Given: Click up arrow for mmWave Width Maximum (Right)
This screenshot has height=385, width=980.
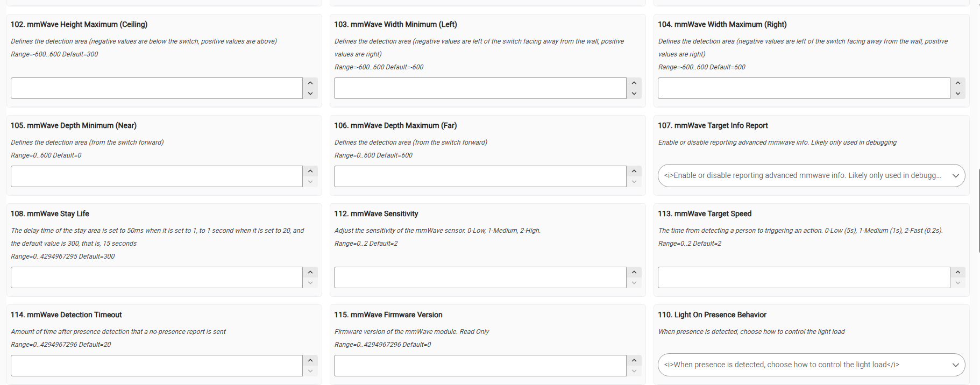Looking at the screenshot, I should pyautogui.click(x=958, y=83).
